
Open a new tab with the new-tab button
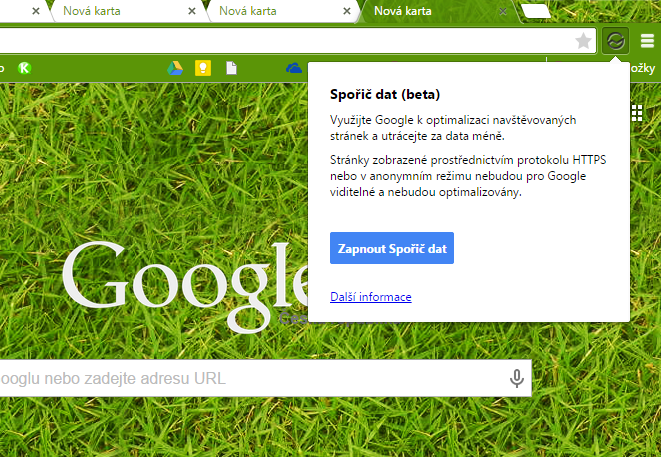[x=536, y=11]
